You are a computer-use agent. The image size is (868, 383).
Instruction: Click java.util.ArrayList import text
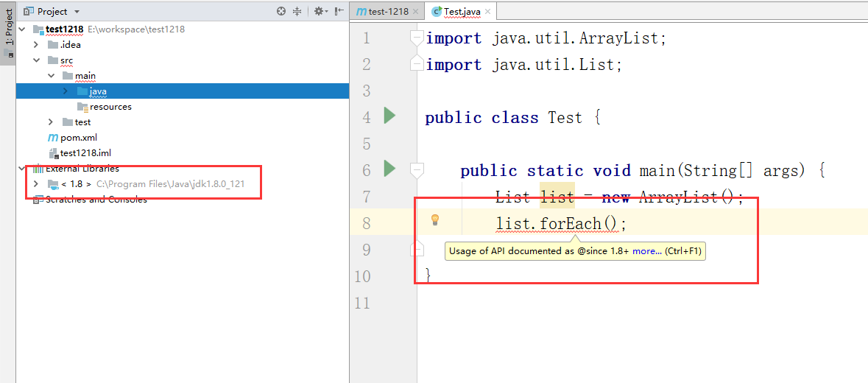pos(575,39)
